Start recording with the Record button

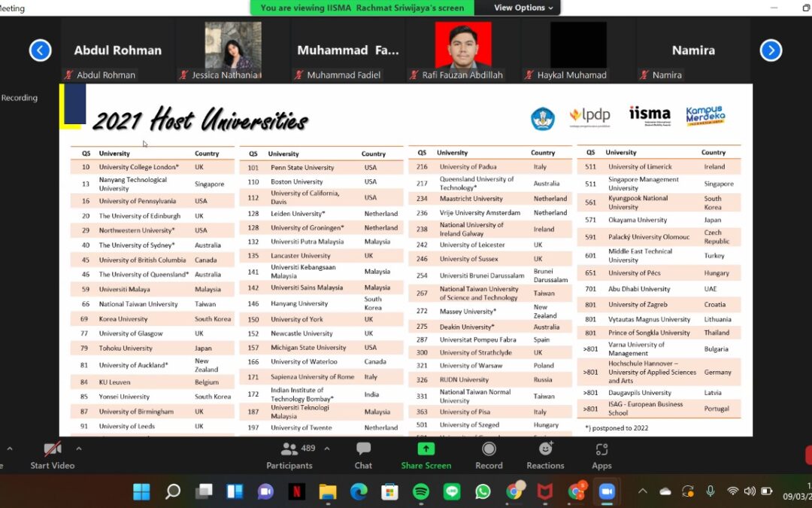point(489,455)
